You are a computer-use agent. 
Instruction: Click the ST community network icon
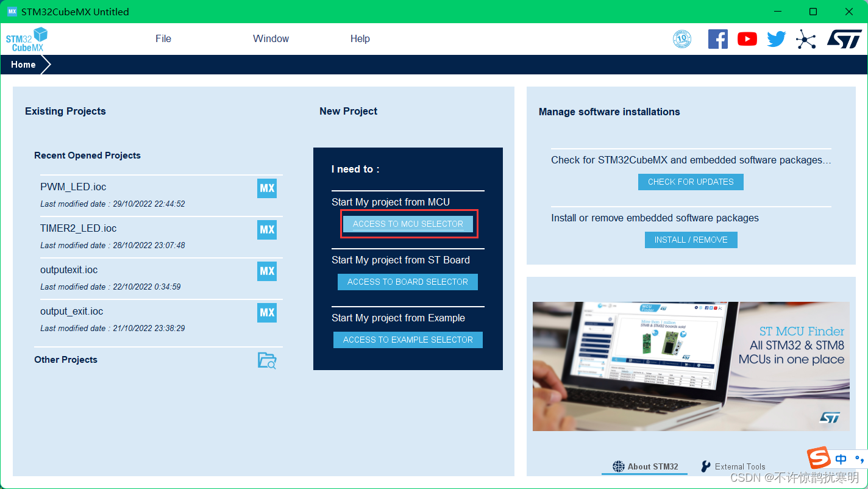click(x=806, y=39)
